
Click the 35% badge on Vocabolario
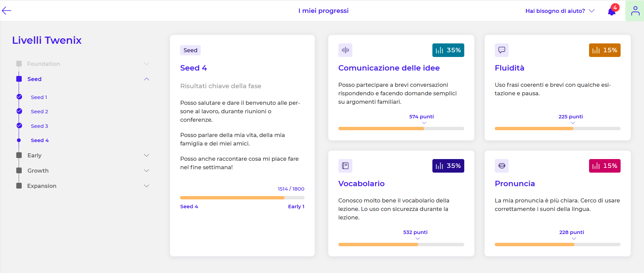point(448,166)
